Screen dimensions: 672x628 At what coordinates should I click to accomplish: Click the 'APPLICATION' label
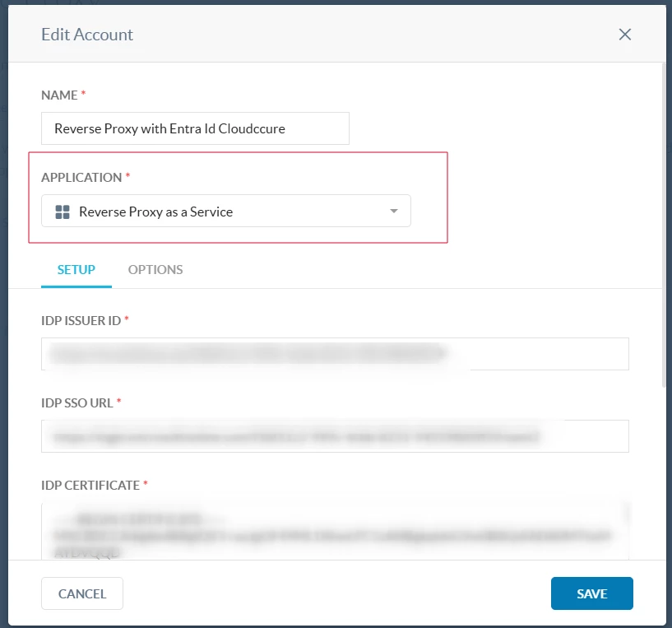click(81, 177)
